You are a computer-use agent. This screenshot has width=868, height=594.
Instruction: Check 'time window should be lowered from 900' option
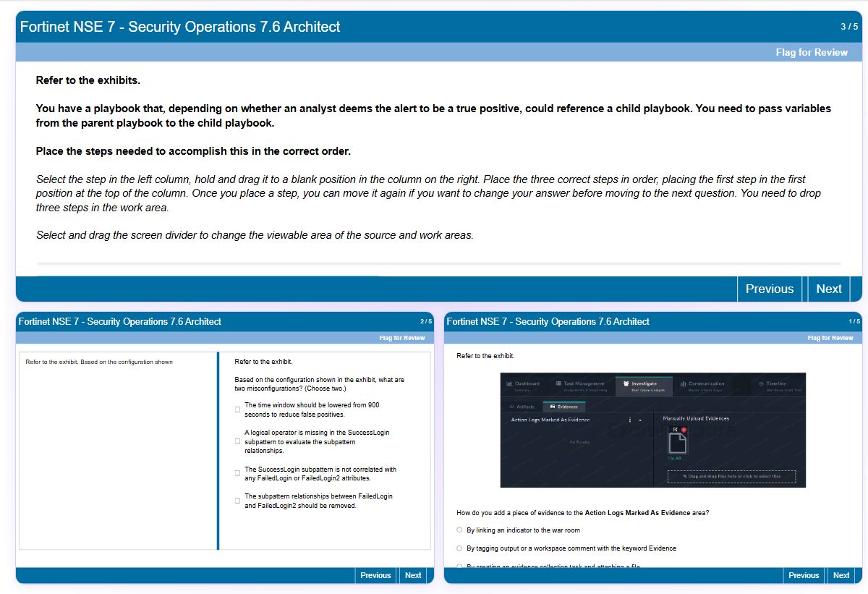point(237,410)
